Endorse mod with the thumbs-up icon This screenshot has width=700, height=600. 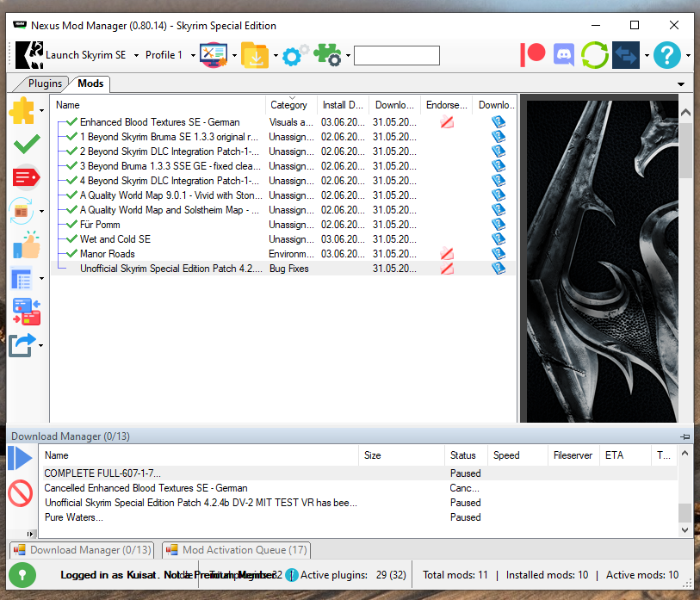(26, 244)
